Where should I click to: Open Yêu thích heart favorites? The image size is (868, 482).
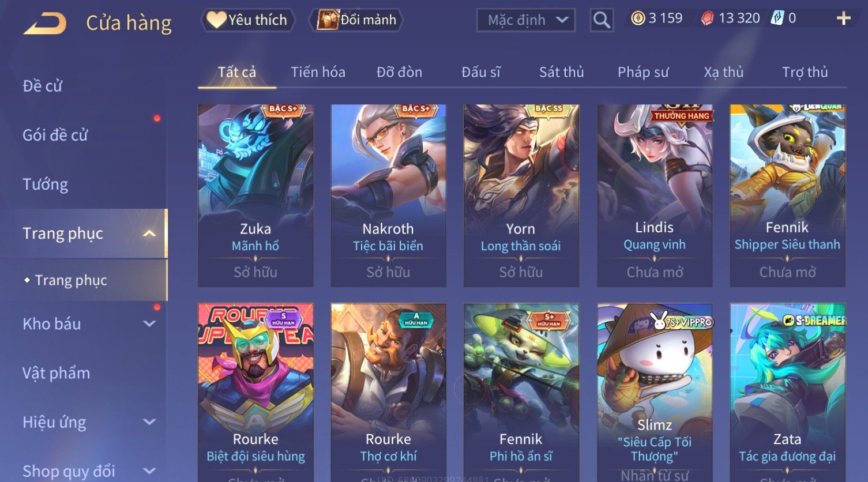click(x=248, y=20)
